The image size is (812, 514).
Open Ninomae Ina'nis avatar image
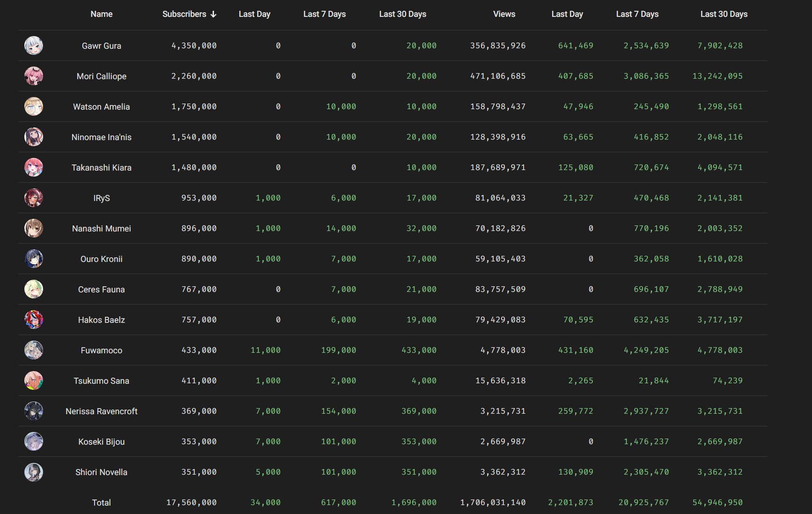pos(34,137)
